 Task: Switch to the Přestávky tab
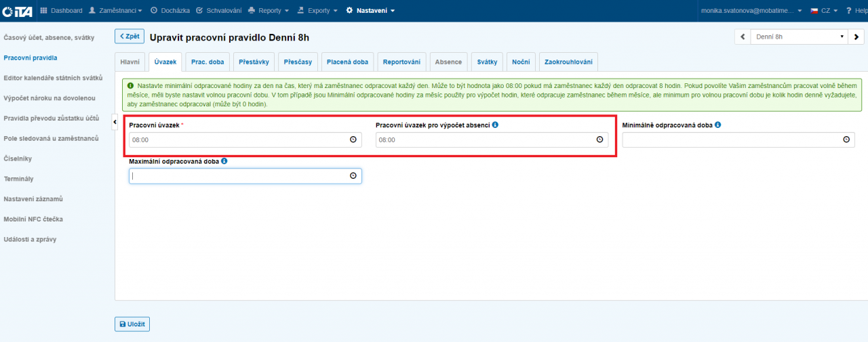(x=254, y=62)
